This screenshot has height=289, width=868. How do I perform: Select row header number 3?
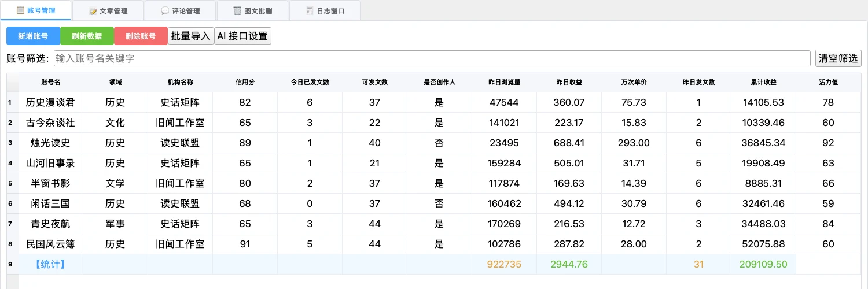pyautogui.click(x=12, y=143)
